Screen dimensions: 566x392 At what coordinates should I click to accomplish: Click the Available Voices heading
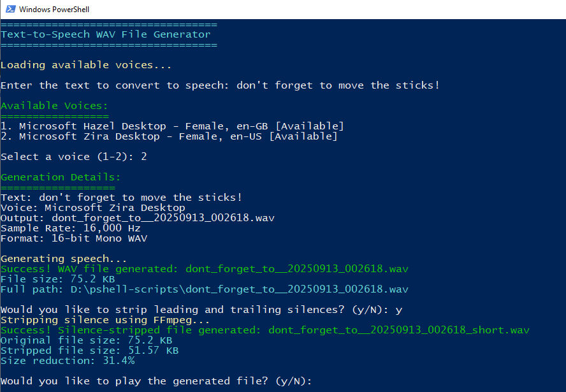pos(54,106)
